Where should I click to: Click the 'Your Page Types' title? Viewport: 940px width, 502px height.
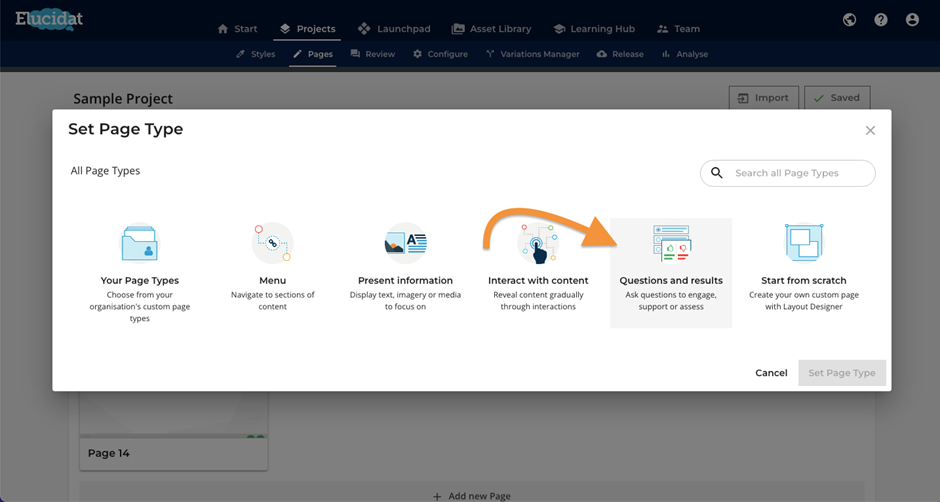(x=140, y=280)
